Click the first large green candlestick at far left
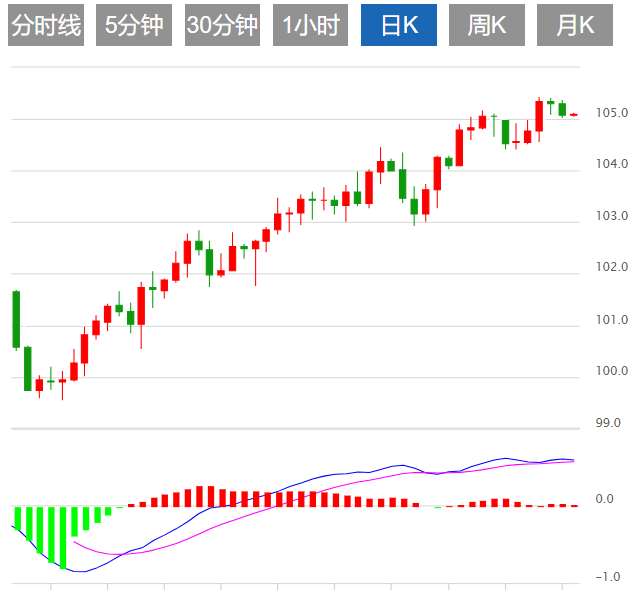This screenshot has width=633, height=590. 16,320
